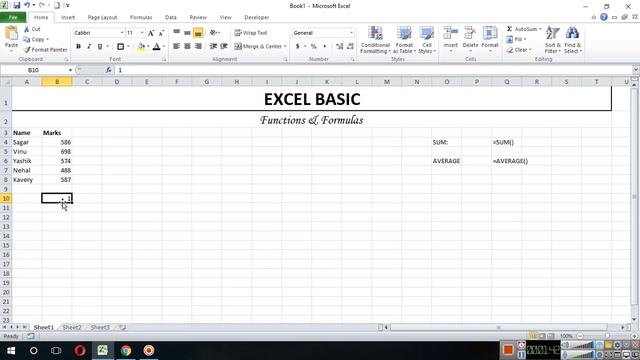Apply the Font Color letter A

156,47
